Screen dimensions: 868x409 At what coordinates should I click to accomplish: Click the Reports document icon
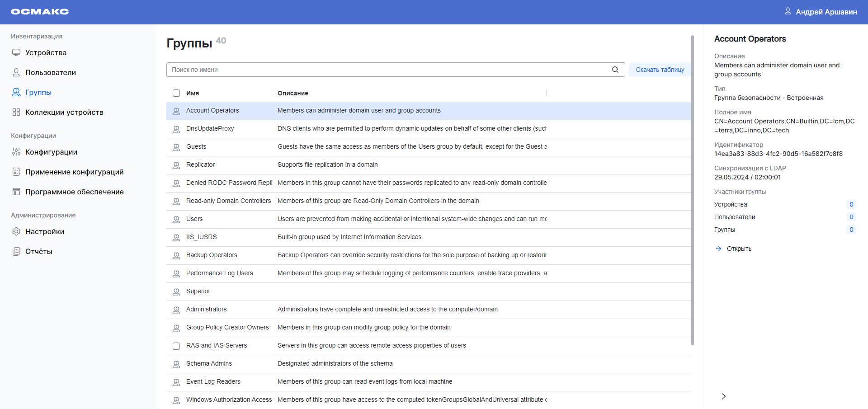pyautogui.click(x=16, y=251)
